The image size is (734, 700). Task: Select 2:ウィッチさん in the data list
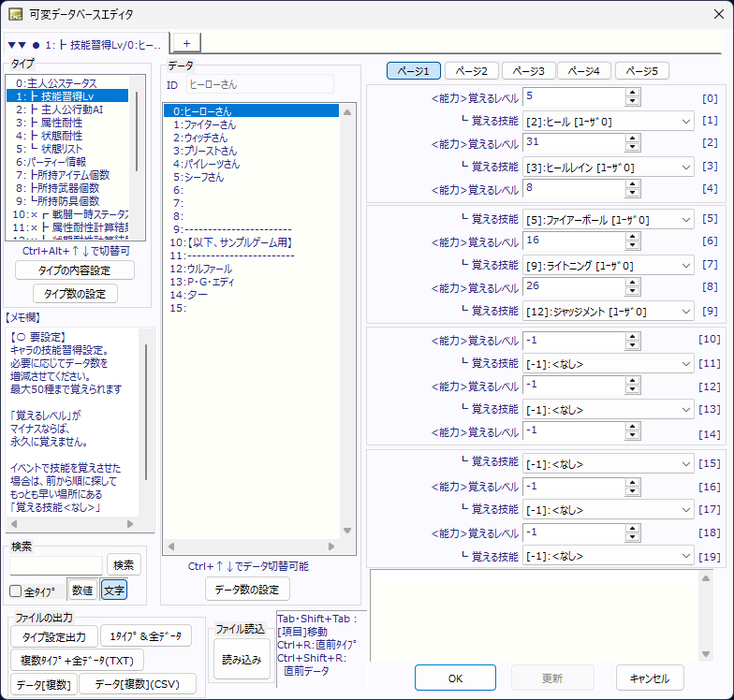(200, 137)
